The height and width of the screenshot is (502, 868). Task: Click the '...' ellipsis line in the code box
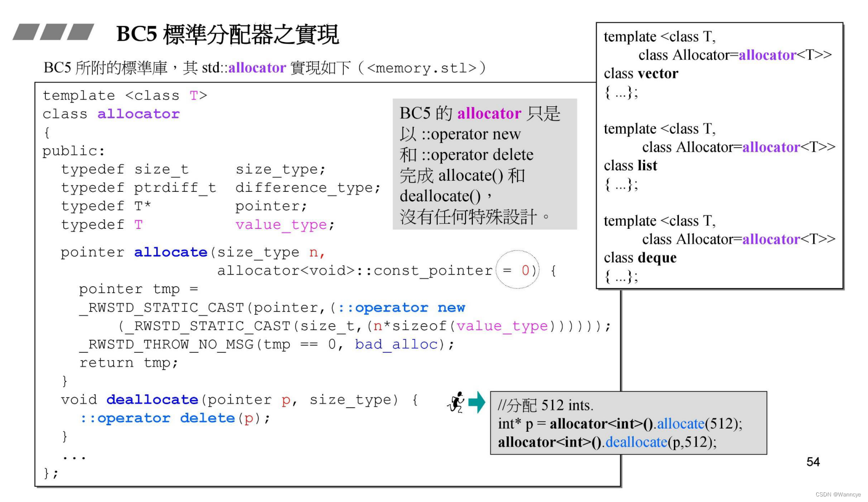click(x=74, y=457)
